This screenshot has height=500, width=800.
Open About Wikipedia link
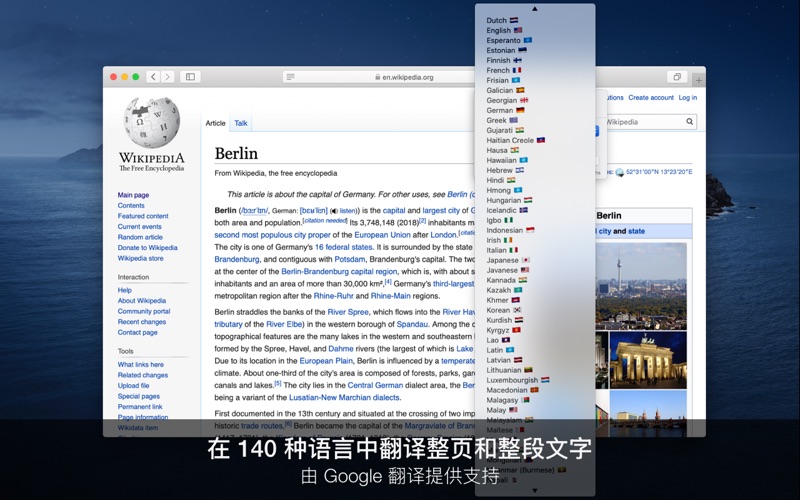click(142, 301)
